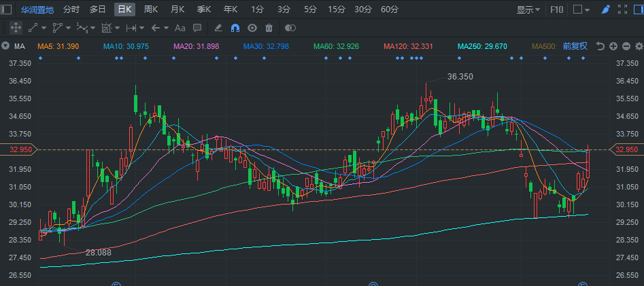
Task: Expand the polygon shape tool dropdown arrow
Action: pos(68,28)
